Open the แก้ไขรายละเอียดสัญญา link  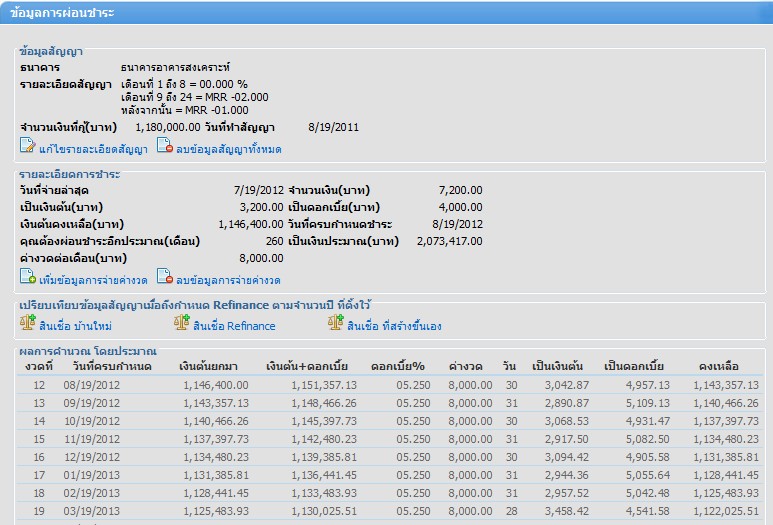coord(93,149)
